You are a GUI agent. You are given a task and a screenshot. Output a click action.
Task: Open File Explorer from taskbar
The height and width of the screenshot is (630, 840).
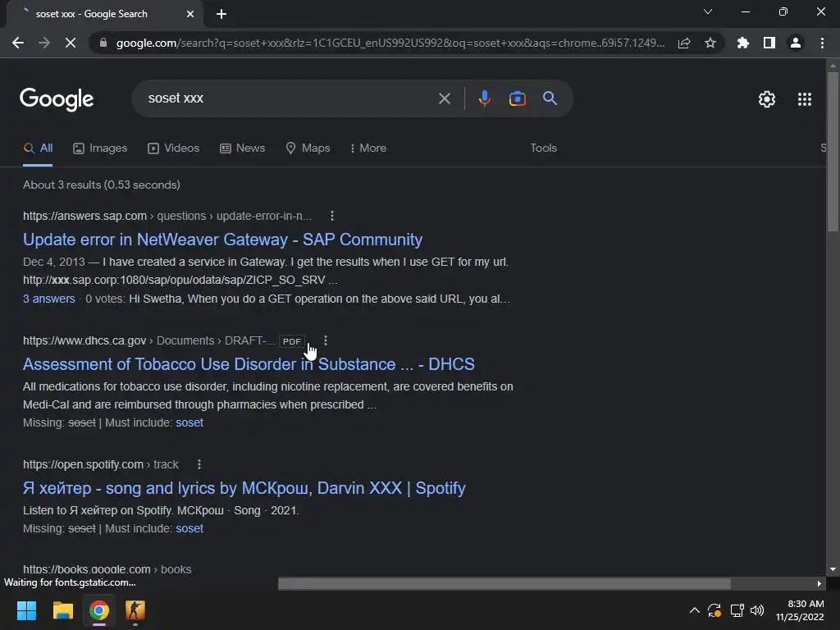[x=62, y=610]
